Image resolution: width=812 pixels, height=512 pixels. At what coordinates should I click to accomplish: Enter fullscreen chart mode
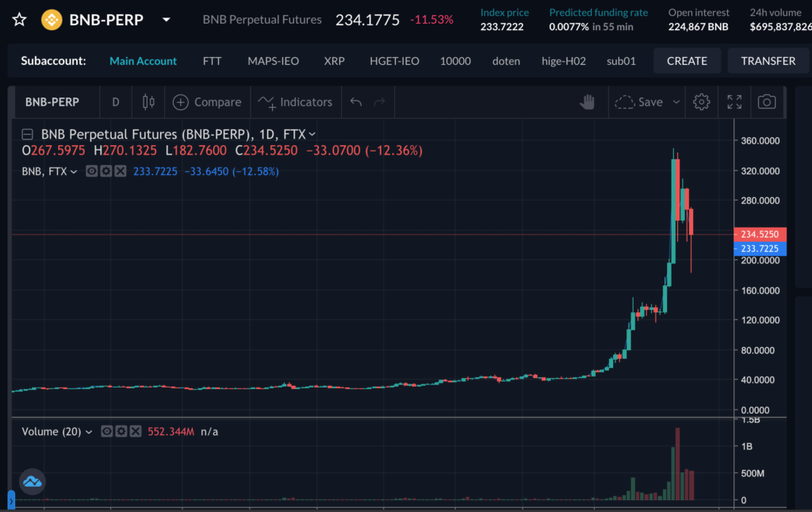pyautogui.click(x=734, y=102)
